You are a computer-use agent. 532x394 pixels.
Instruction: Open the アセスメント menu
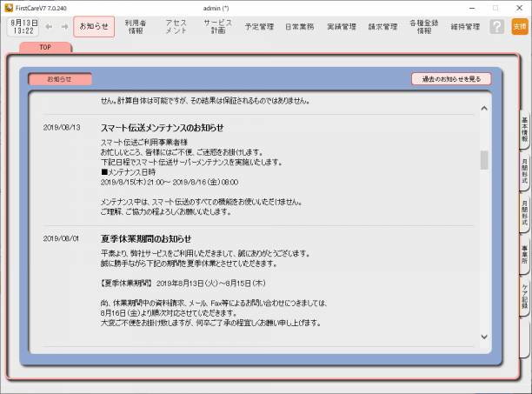pyautogui.click(x=176, y=27)
